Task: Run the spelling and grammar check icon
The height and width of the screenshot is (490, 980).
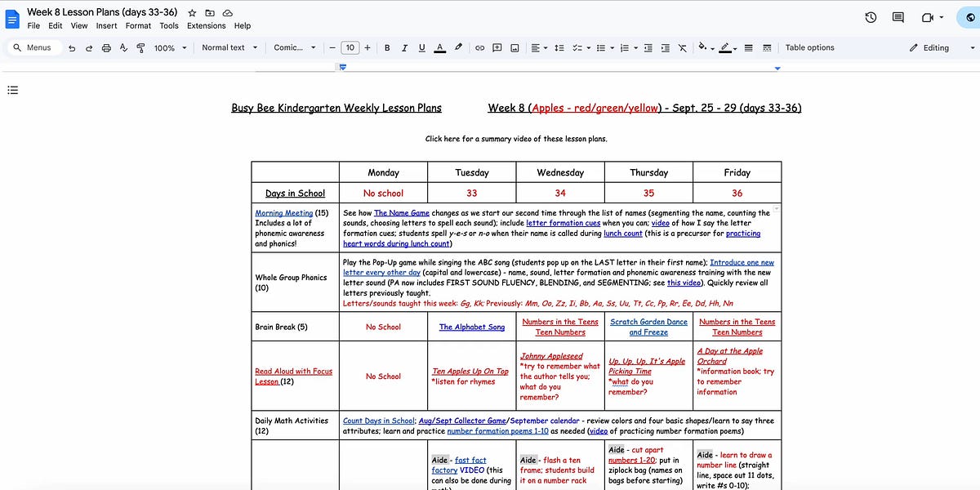Action: tap(124, 47)
